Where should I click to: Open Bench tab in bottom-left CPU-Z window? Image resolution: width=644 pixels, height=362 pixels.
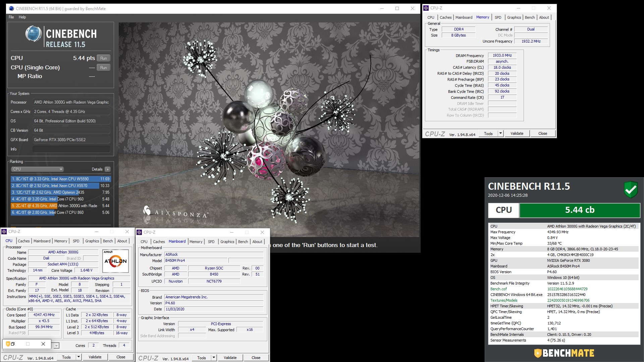pos(108,241)
